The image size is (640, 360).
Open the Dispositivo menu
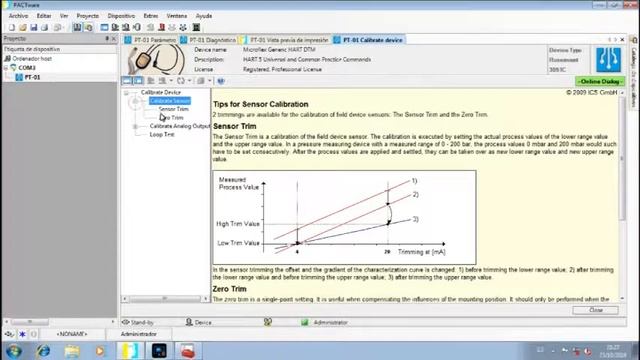pyautogui.click(x=121, y=16)
